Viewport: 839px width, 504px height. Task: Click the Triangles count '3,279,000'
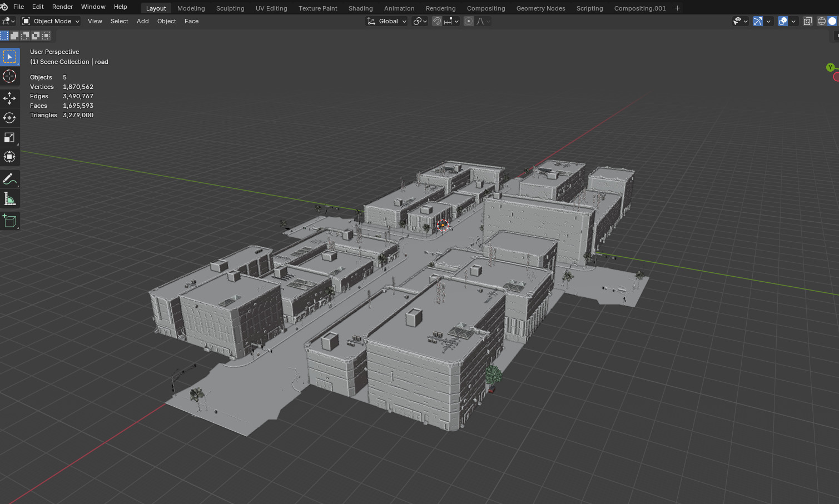coord(78,115)
